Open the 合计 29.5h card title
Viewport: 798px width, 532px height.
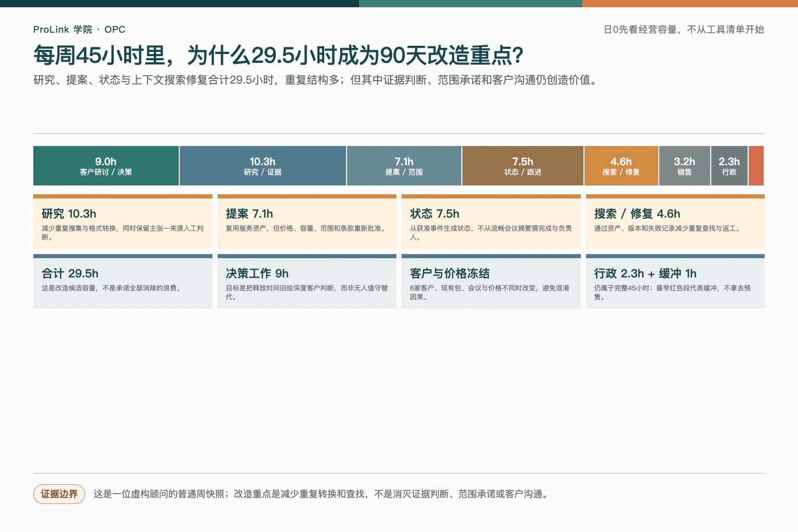70,274
